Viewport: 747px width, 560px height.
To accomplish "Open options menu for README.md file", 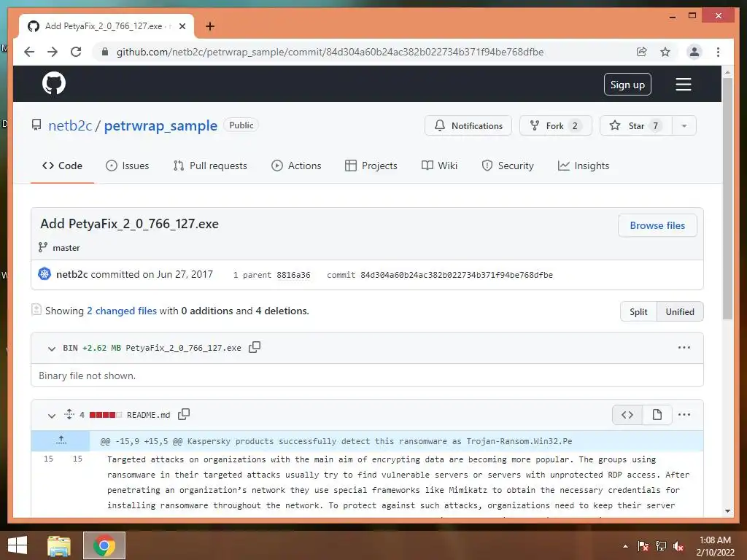I will click(x=684, y=415).
